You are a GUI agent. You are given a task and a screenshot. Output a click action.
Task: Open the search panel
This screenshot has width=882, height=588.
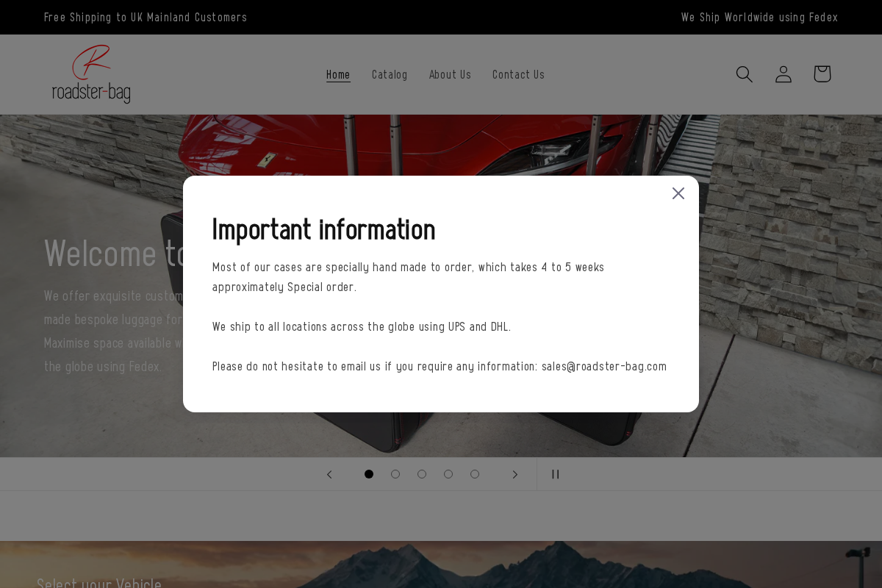[744, 74]
